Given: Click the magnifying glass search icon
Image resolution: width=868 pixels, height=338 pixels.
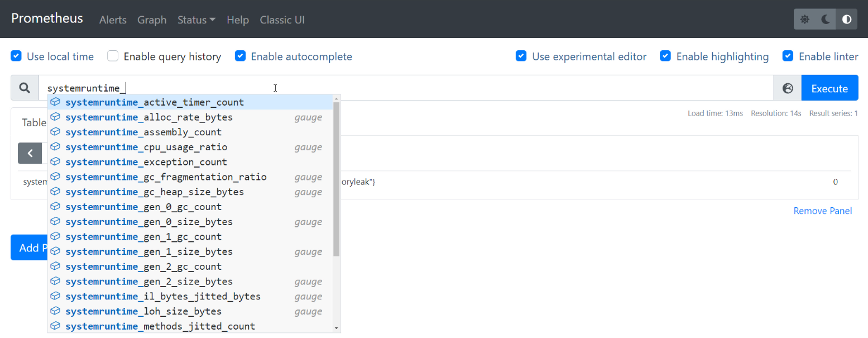Looking at the screenshot, I should (25, 88).
